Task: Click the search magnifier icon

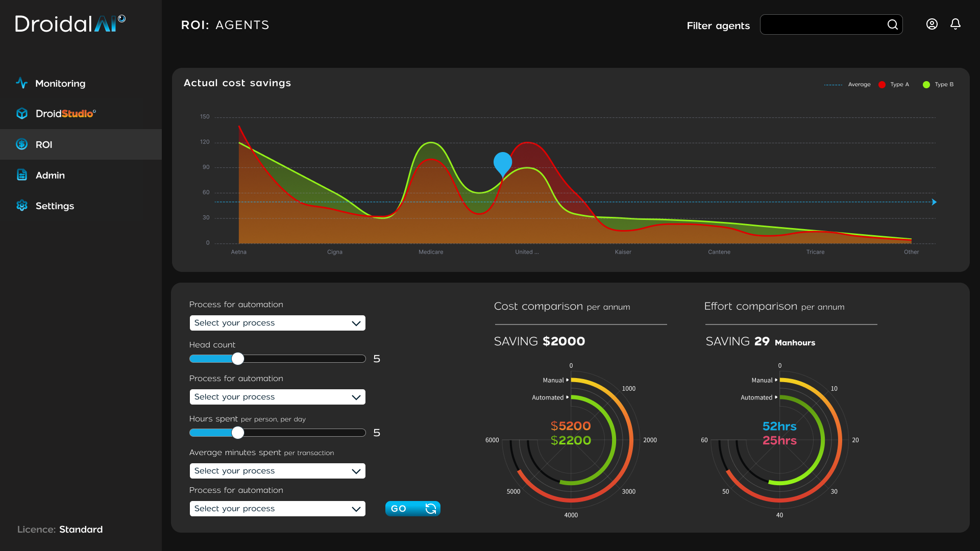Action: click(892, 24)
